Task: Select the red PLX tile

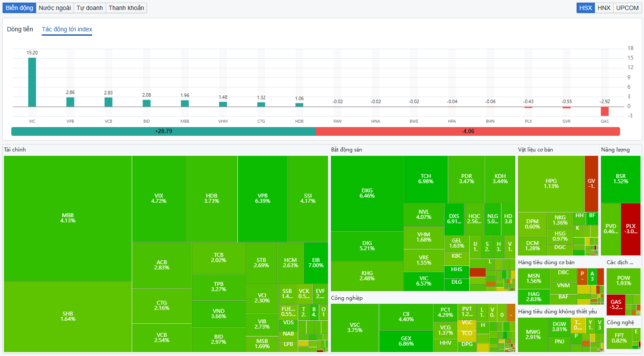Action: [631, 229]
